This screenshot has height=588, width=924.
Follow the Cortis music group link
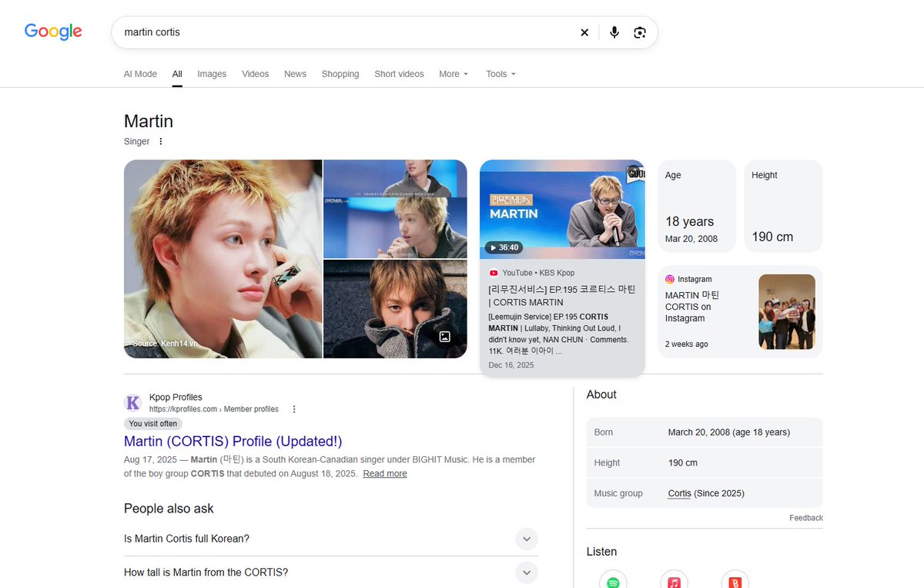coord(679,493)
